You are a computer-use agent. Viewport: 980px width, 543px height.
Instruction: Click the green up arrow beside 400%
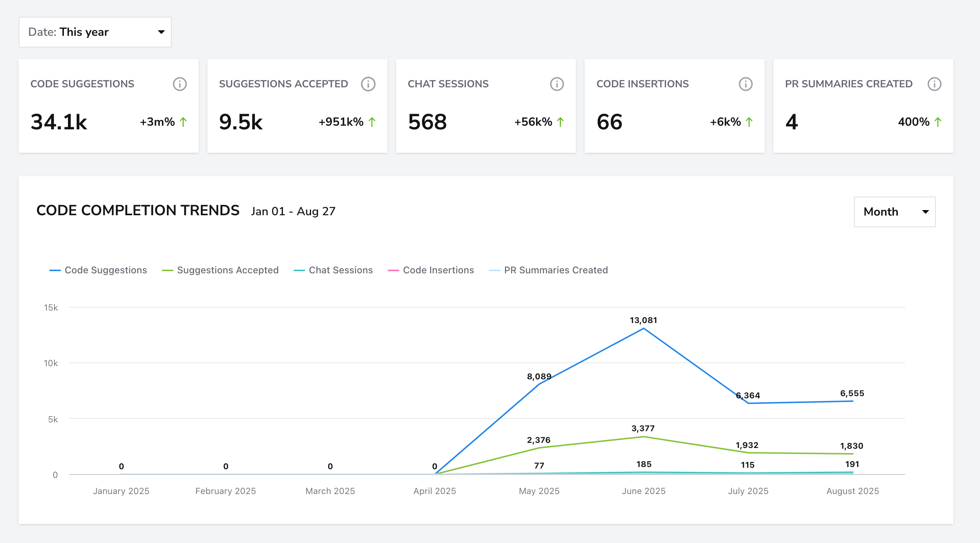pos(937,122)
